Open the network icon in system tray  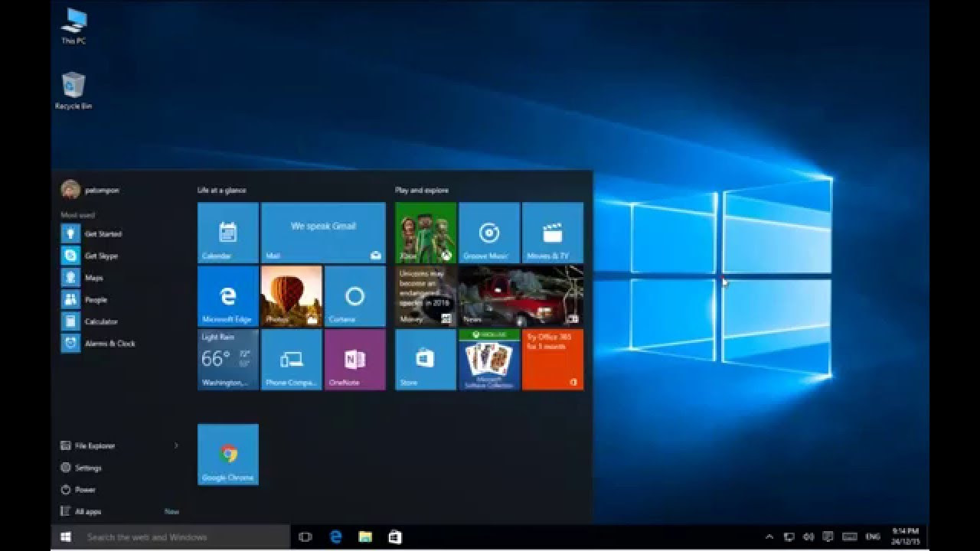point(789,537)
